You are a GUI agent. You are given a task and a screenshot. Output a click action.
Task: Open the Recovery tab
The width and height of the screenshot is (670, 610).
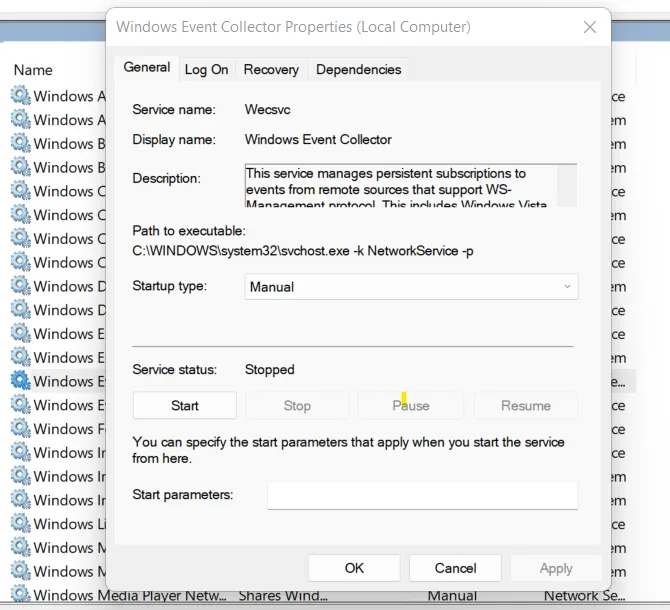click(x=271, y=70)
